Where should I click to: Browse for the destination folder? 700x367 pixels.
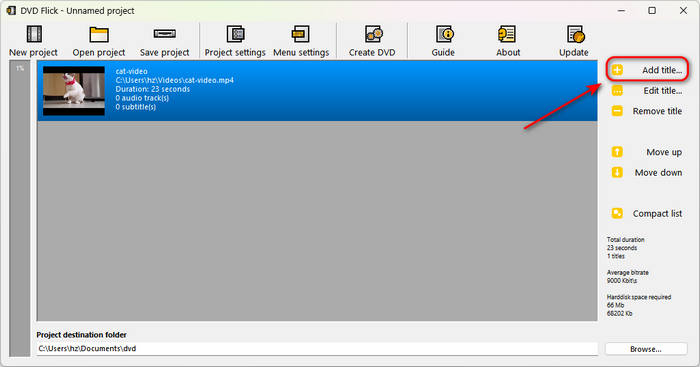coord(646,349)
